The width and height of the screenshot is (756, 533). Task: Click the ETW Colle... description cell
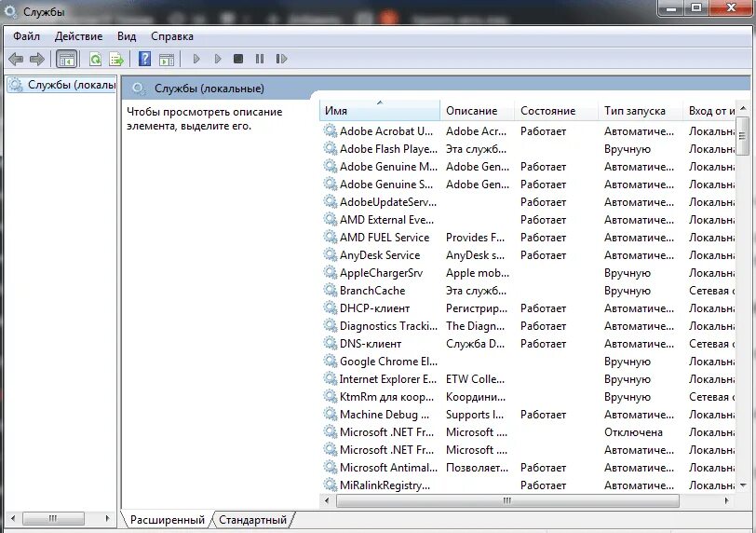[x=476, y=378]
